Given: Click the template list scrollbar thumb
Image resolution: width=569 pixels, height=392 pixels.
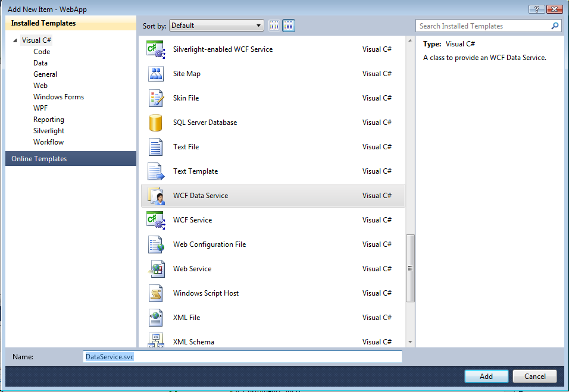Looking at the screenshot, I should click(x=410, y=268).
